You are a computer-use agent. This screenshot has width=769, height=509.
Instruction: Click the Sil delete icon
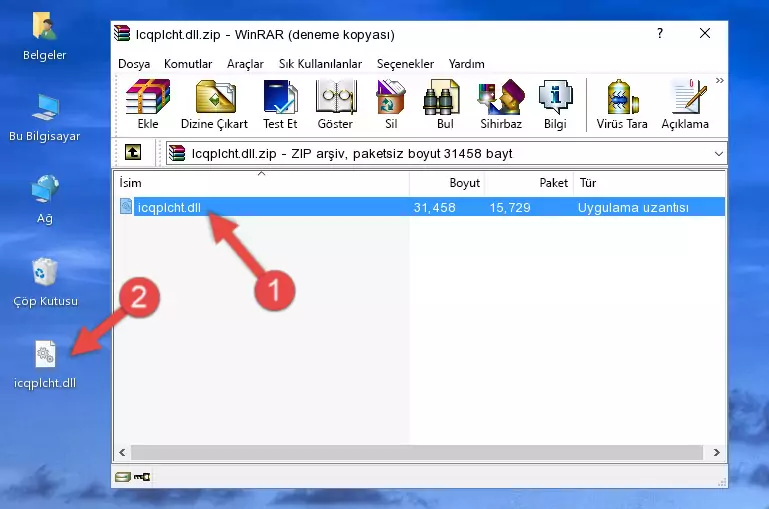tap(391, 104)
